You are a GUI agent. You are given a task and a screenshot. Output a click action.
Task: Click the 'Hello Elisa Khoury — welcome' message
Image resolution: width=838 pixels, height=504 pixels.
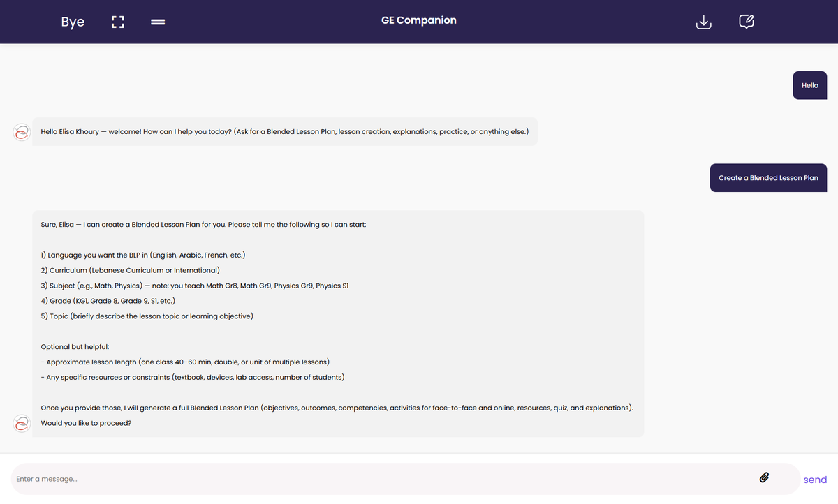click(x=285, y=131)
